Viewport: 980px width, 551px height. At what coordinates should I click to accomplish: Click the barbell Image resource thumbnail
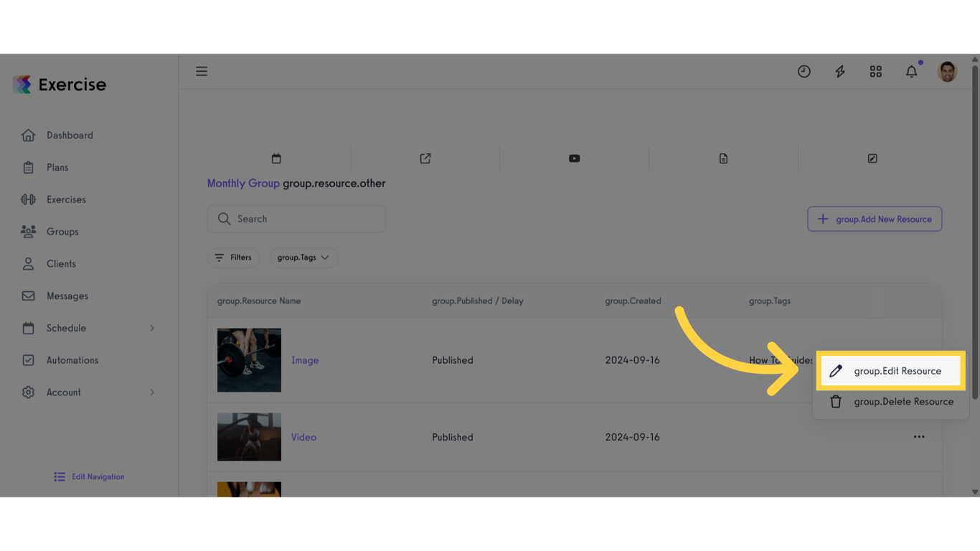(x=249, y=360)
